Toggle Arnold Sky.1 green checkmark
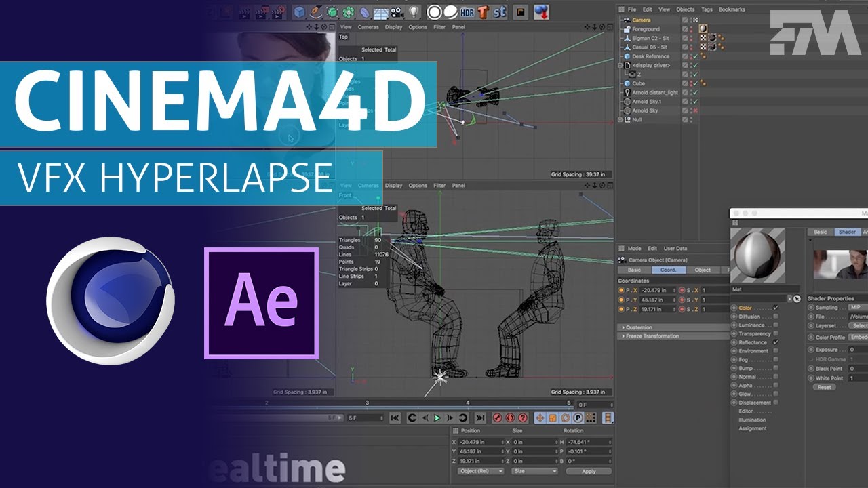Image resolution: width=868 pixels, height=488 pixels. pos(695,102)
